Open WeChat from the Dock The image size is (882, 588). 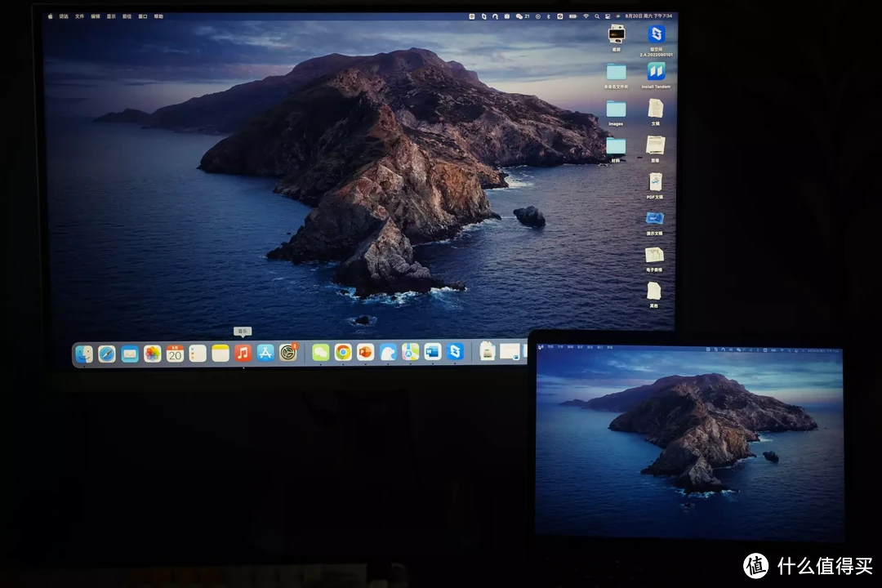321,353
